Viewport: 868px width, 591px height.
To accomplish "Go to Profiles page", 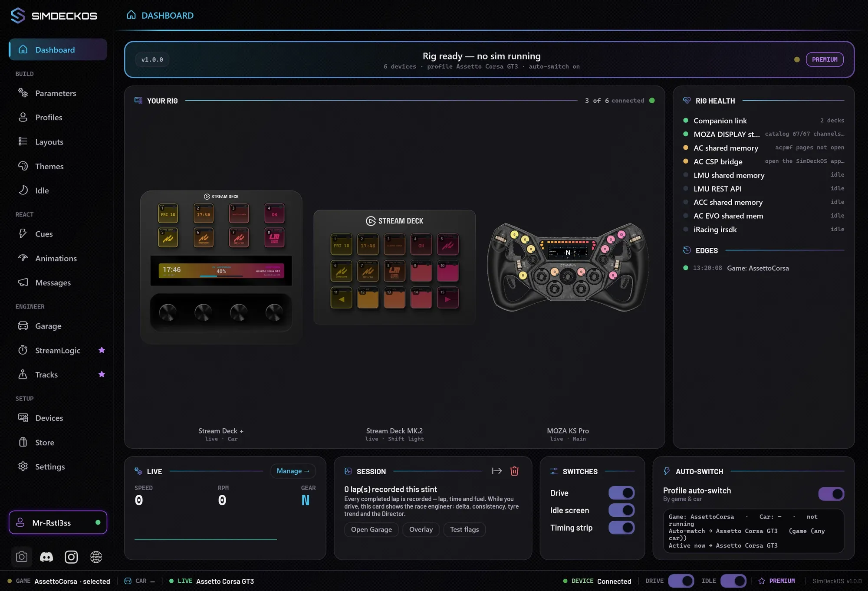I will pyautogui.click(x=58, y=117).
